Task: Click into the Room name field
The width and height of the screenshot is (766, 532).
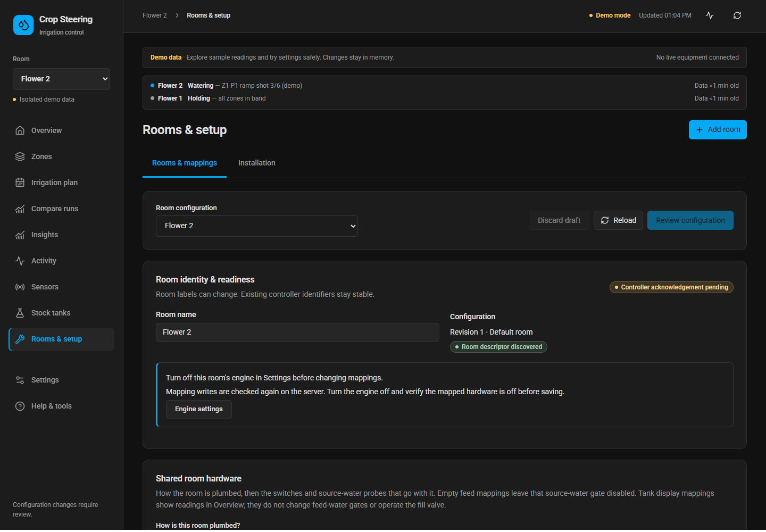Action: pos(297,332)
